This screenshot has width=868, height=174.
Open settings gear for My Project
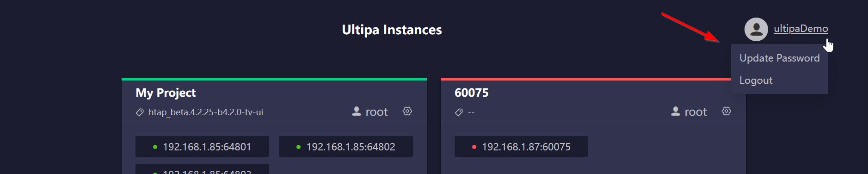click(x=407, y=112)
